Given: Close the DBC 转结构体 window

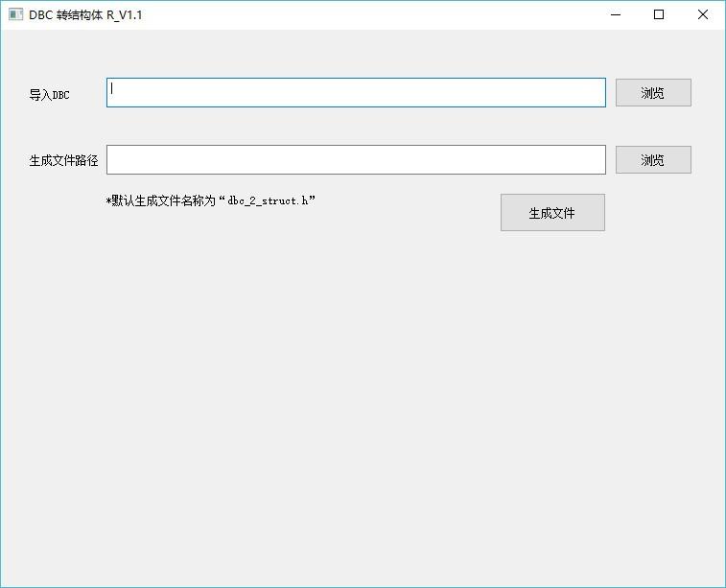Looking at the screenshot, I should (703, 14).
